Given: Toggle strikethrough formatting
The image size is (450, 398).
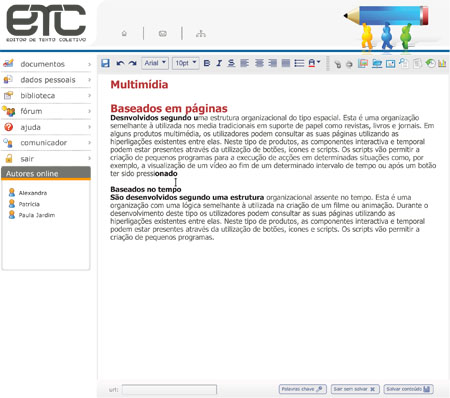Looking at the screenshot, I should point(231,63).
